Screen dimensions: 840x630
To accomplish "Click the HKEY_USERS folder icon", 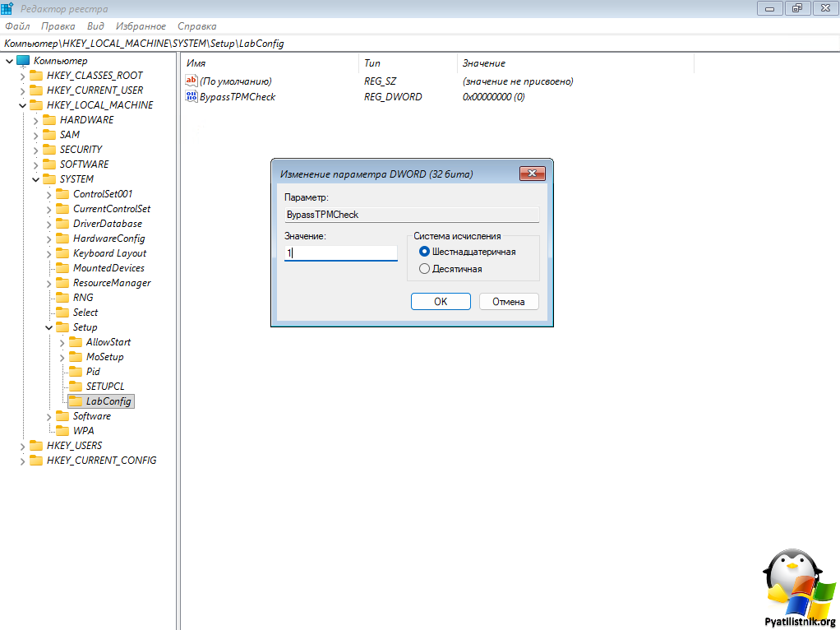I will point(36,446).
